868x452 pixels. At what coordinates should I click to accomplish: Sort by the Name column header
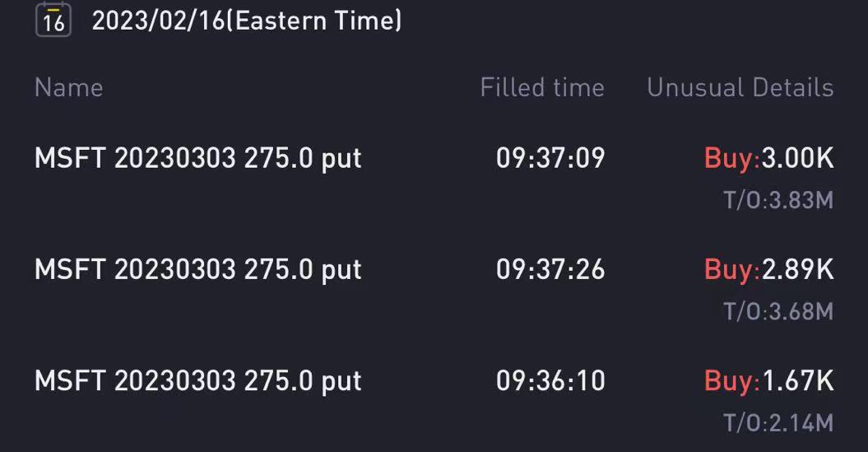pyautogui.click(x=68, y=87)
